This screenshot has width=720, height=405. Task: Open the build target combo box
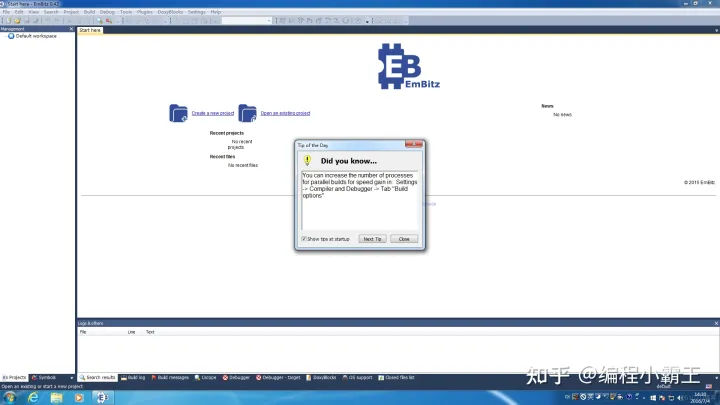coord(247,21)
